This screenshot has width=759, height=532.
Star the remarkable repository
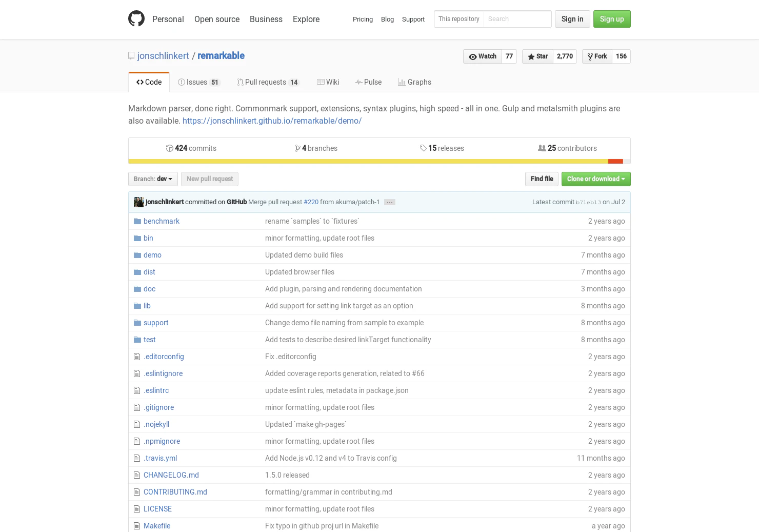pos(537,56)
